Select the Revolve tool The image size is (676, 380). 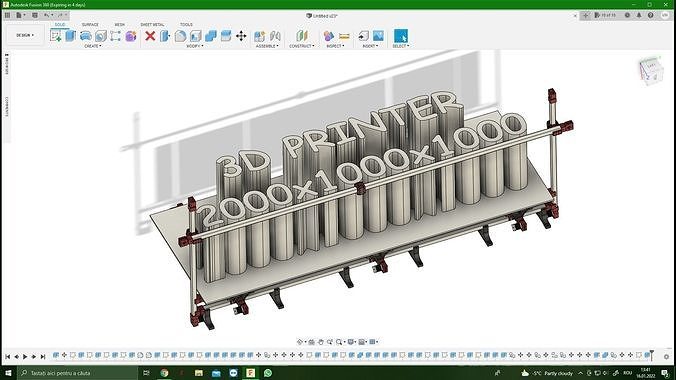86,36
